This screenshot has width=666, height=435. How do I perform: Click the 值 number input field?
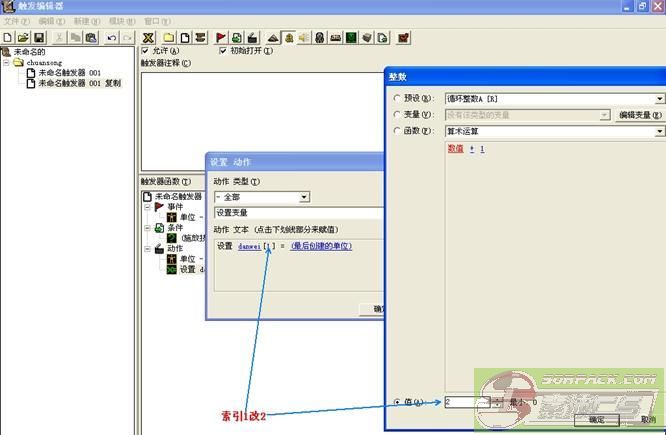coord(466,402)
